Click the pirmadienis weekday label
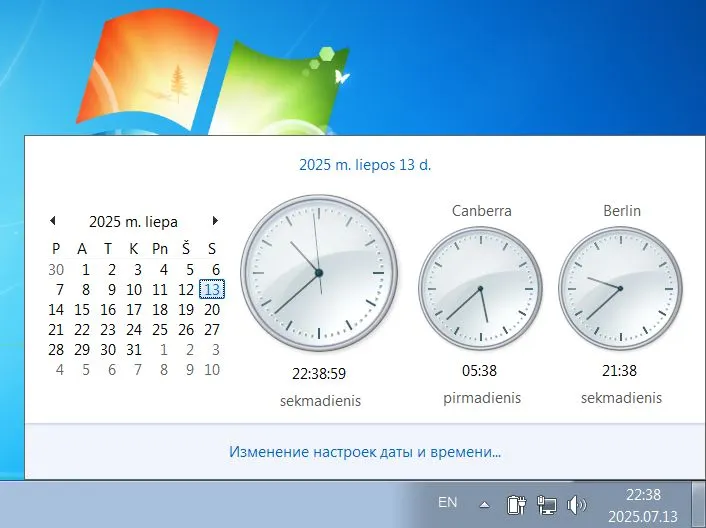This screenshot has width=706, height=528. [482, 398]
